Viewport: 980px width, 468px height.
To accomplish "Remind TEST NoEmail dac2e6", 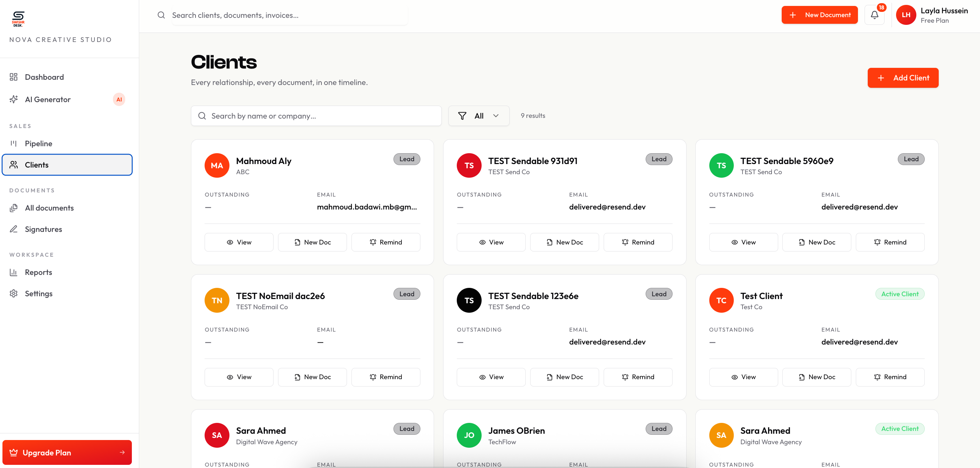I will tap(386, 377).
